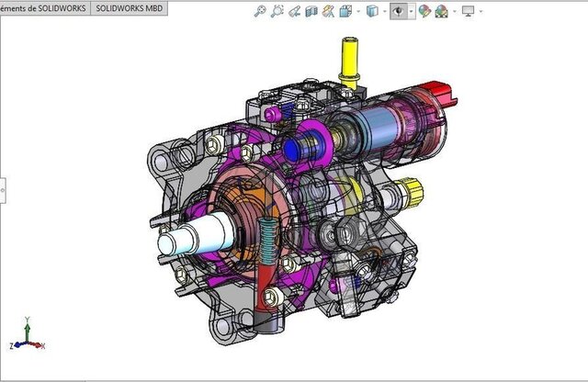Click the Zoom to Fit magnifier icon

(x=260, y=11)
